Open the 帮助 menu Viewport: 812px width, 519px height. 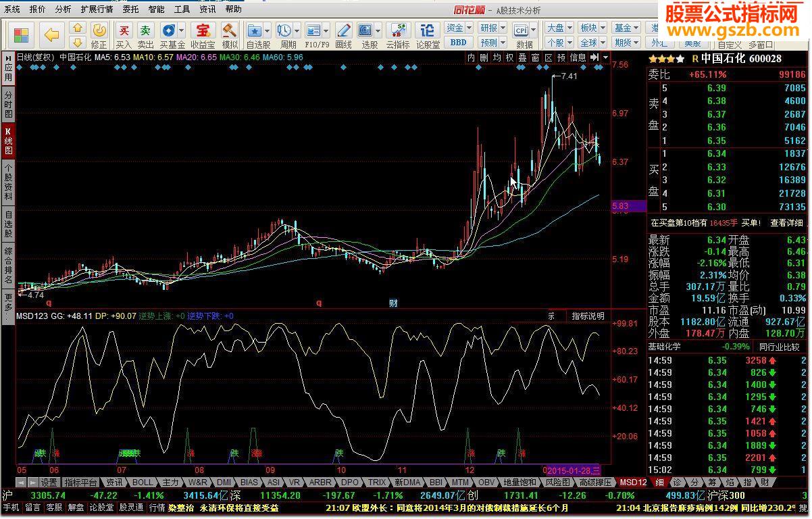point(233,9)
